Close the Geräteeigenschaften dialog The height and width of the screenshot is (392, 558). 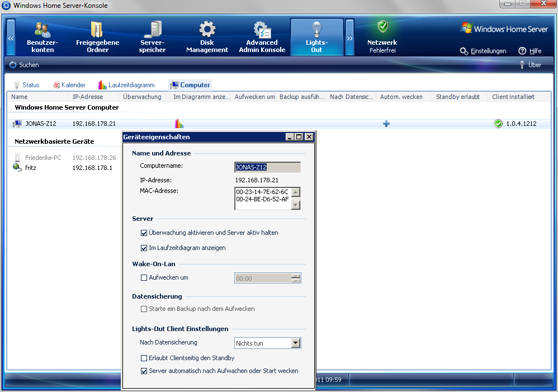pyautogui.click(x=309, y=136)
